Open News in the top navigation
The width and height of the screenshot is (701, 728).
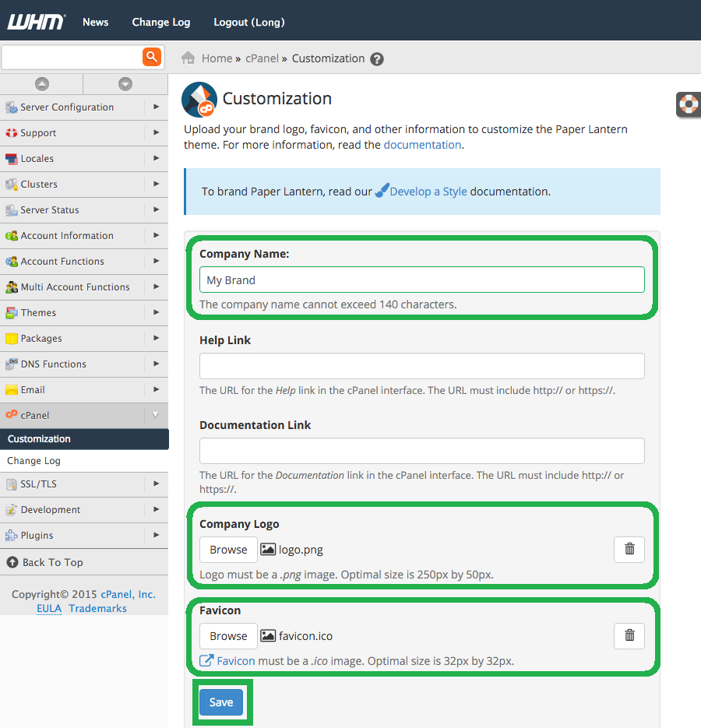tap(95, 22)
